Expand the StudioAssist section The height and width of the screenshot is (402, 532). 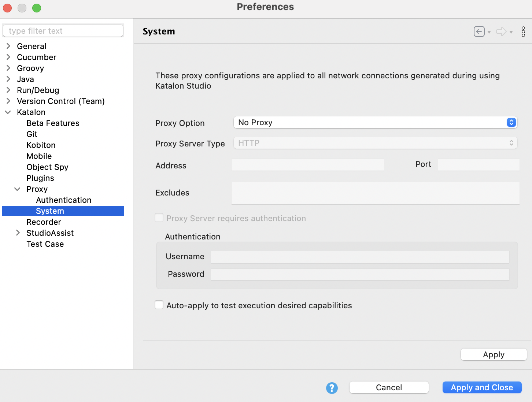click(x=18, y=233)
